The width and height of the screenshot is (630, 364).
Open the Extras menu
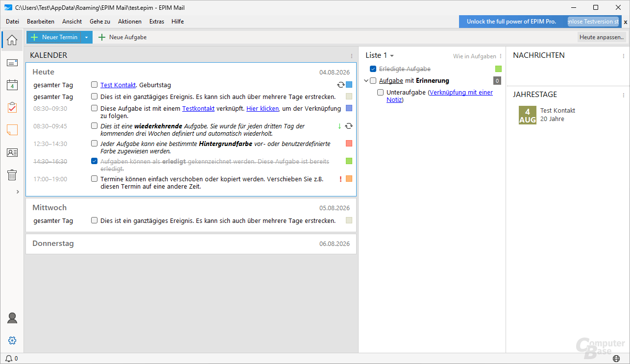point(157,22)
